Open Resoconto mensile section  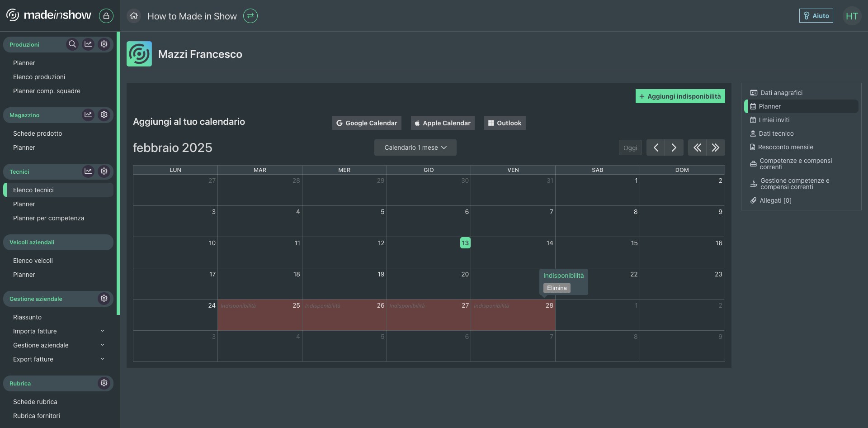[x=785, y=147]
